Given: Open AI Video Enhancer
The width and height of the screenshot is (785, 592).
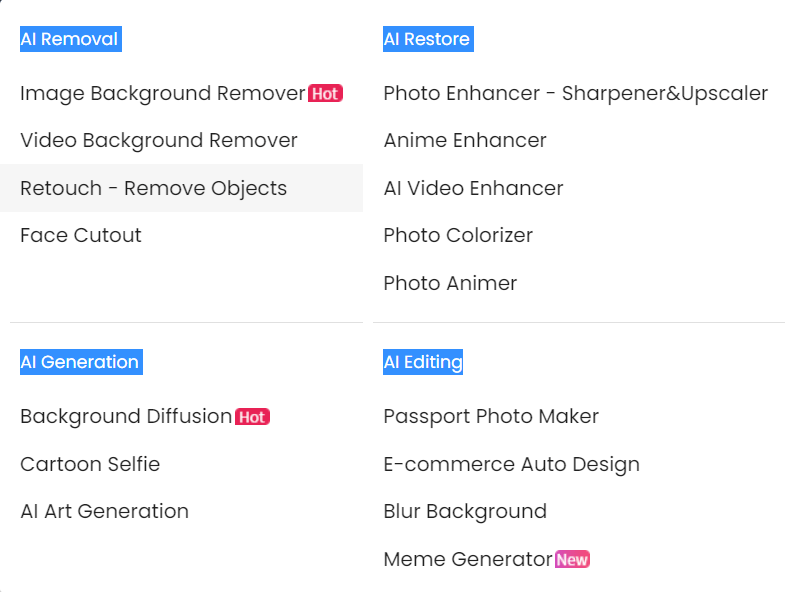Looking at the screenshot, I should click(473, 188).
